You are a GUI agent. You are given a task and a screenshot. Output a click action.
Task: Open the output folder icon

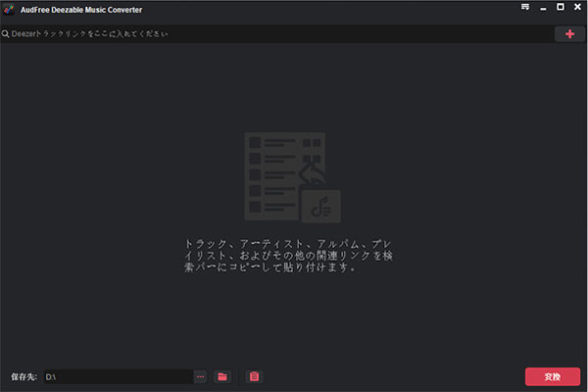click(x=222, y=376)
